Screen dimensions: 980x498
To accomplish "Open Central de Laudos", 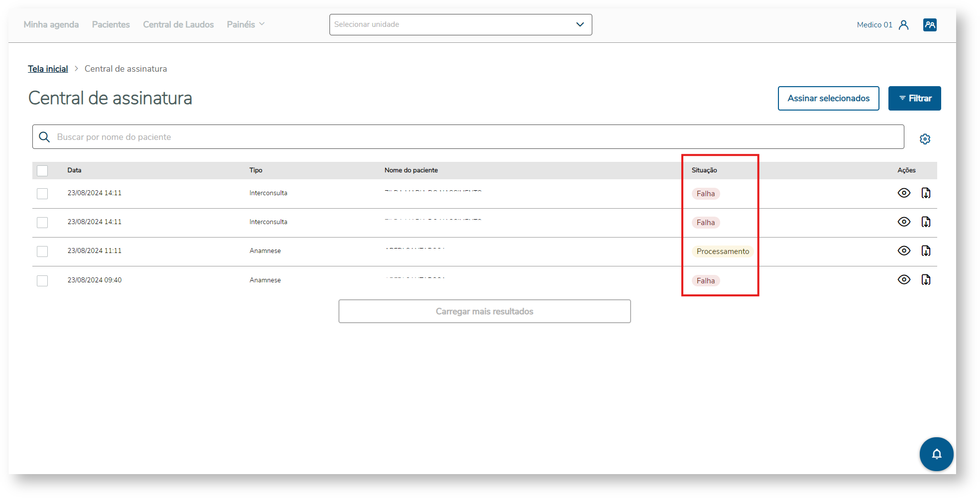I will click(178, 25).
